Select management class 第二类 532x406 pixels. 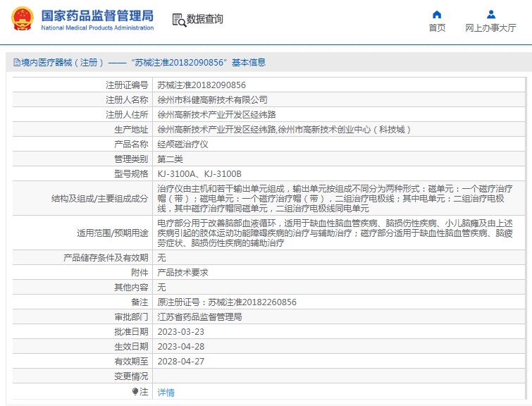(x=170, y=159)
